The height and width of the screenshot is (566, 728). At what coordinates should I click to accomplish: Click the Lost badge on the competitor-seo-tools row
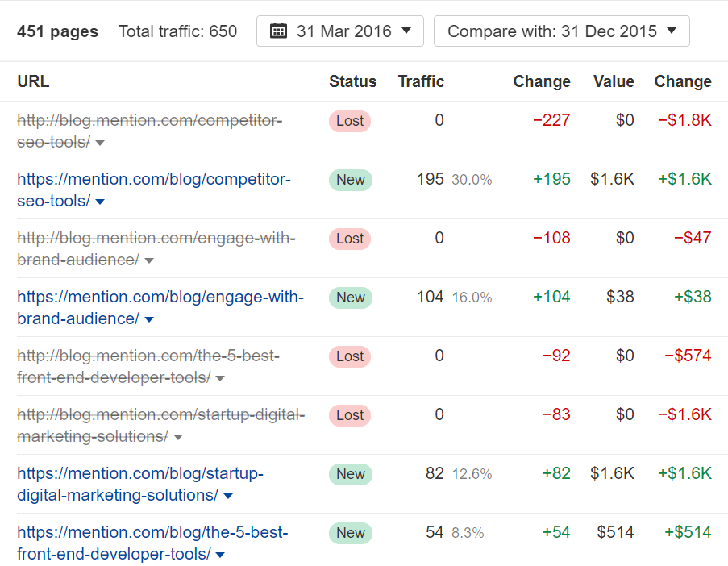click(349, 120)
